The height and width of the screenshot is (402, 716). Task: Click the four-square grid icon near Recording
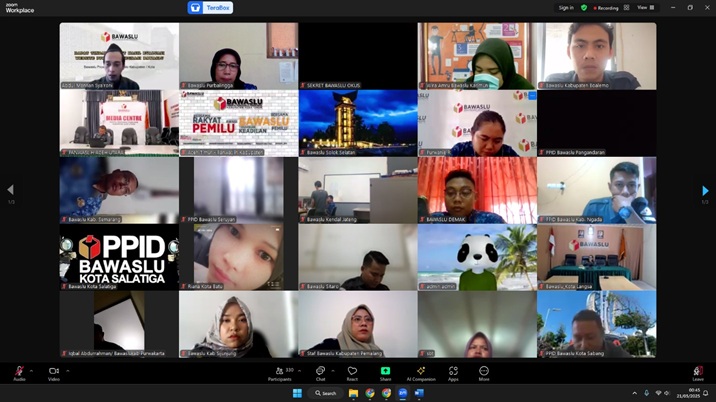click(626, 8)
